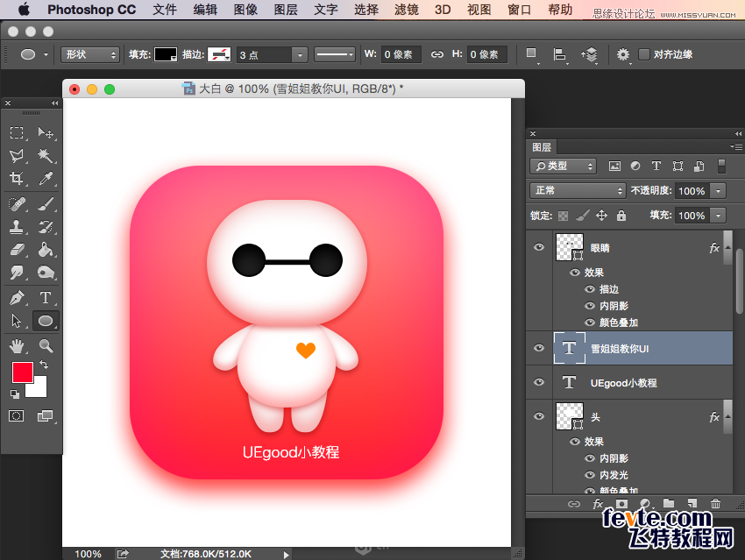
Task: Select the Eyedropper tool
Action: click(46, 179)
